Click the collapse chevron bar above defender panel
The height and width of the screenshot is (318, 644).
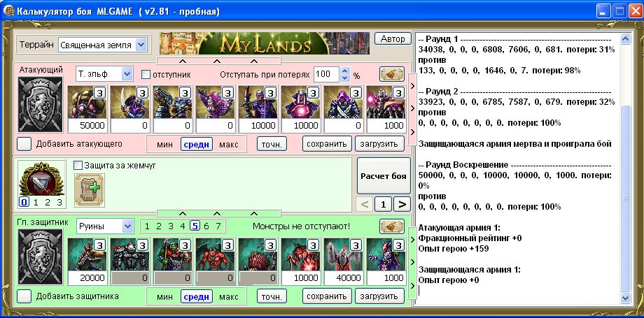click(x=218, y=213)
